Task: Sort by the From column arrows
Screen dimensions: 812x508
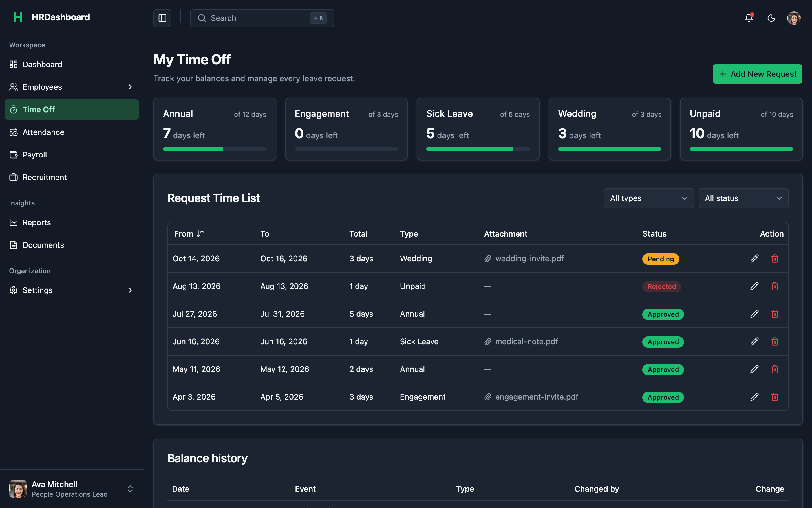Action: click(x=200, y=234)
